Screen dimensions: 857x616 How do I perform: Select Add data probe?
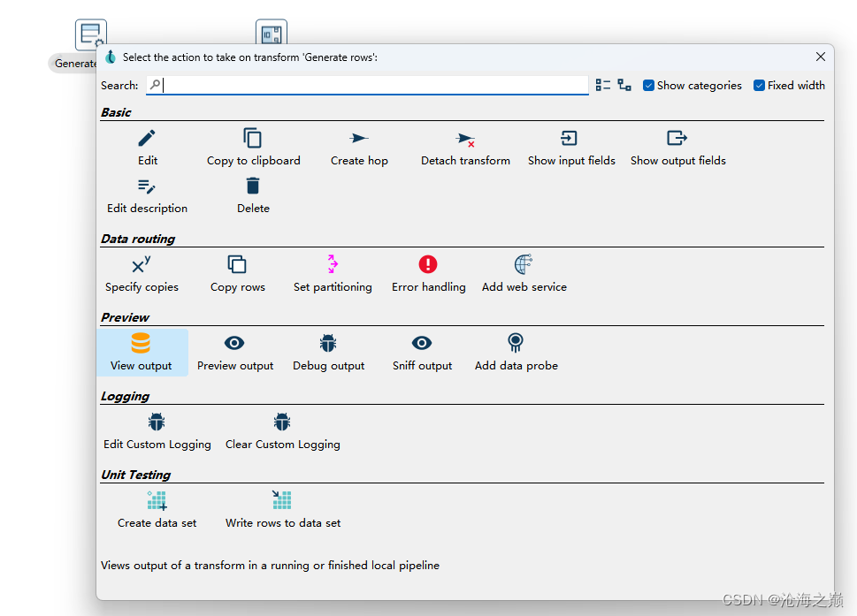click(516, 353)
